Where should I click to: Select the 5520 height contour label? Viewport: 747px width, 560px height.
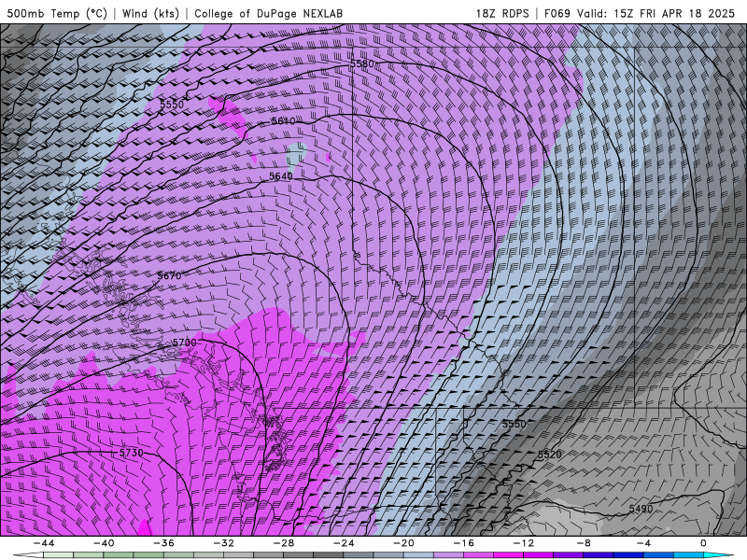point(550,455)
